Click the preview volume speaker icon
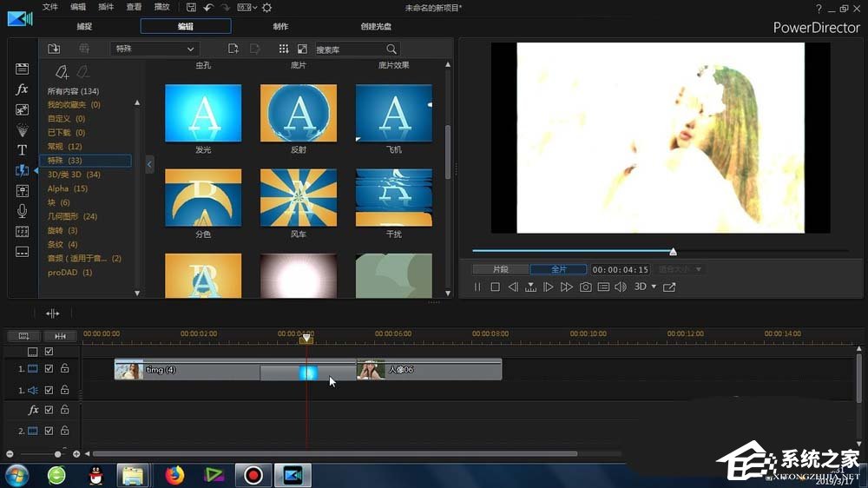The height and width of the screenshot is (488, 868). (621, 287)
